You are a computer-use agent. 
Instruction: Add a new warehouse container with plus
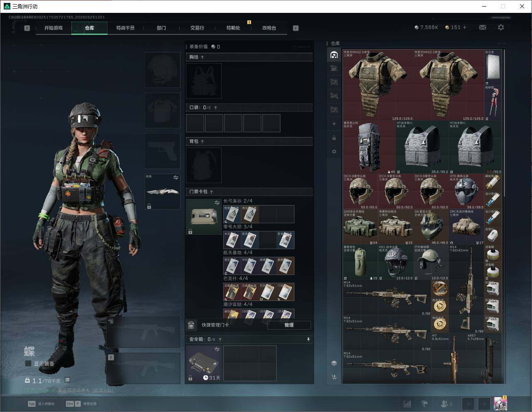tap(334, 124)
